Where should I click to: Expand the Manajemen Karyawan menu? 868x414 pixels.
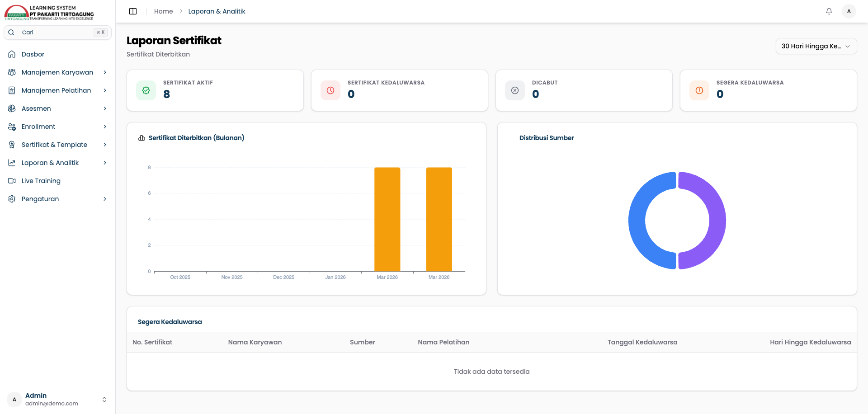(x=57, y=72)
